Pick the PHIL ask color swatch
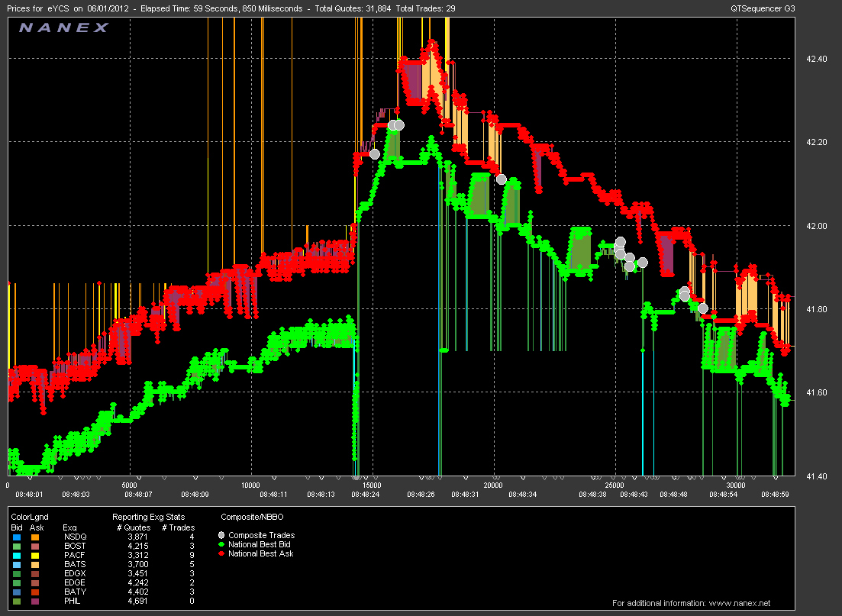The height and width of the screenshot is (616, 842). point(35,601)
